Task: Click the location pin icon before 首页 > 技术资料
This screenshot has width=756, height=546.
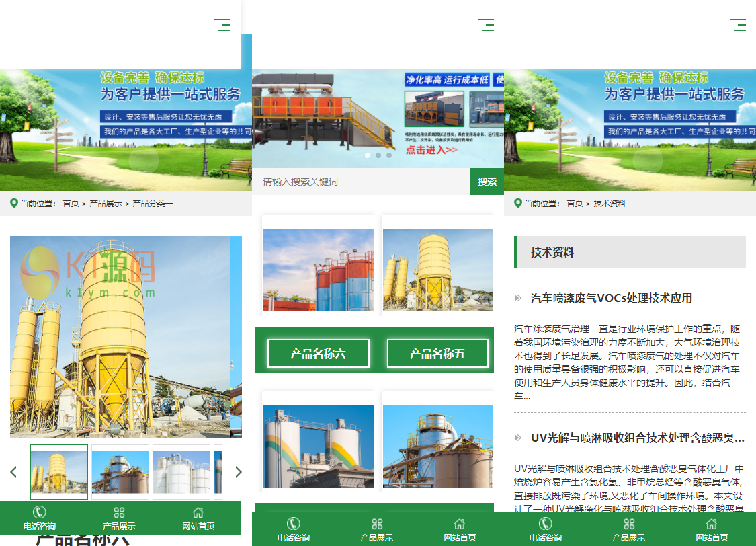Action: point(517,203)
